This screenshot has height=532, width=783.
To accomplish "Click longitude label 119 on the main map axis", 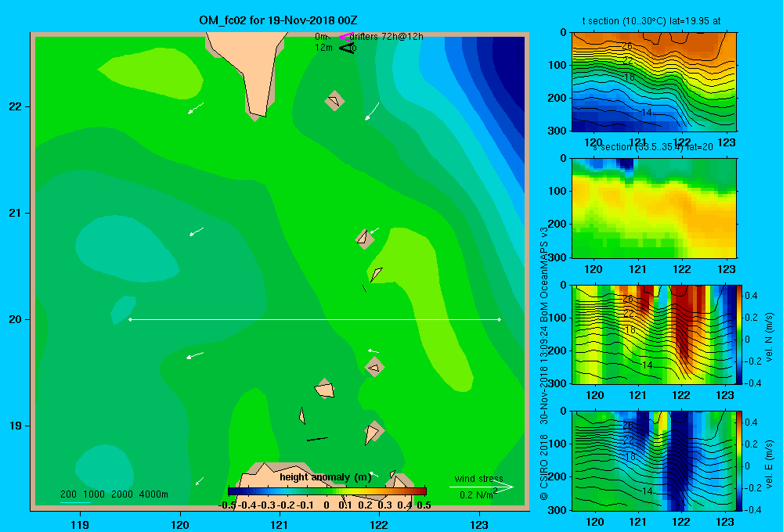I will click(x=80, y=524).
